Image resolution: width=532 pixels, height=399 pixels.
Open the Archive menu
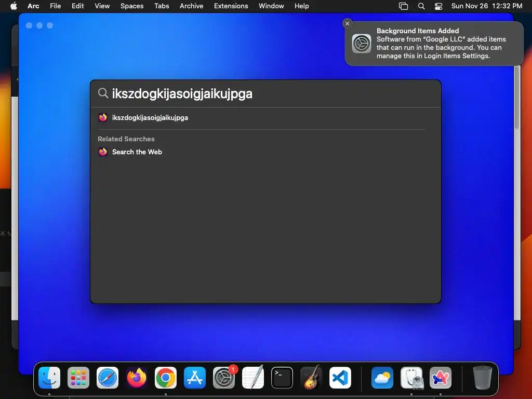(x=191, y=6)
